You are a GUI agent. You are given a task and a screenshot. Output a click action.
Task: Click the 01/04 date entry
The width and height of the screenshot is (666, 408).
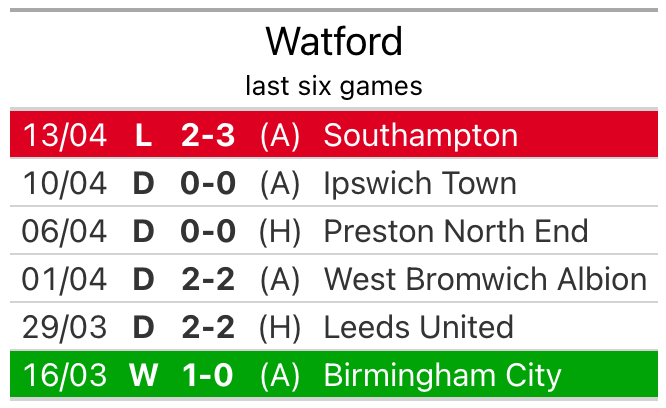(x=65, y=279)
